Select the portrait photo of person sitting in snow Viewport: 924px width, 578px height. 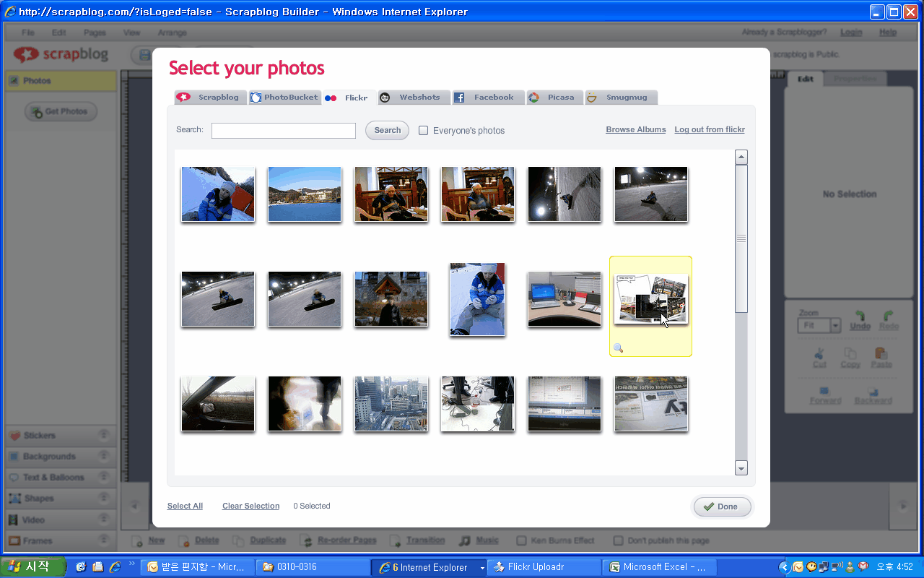(x=478, y=299)
